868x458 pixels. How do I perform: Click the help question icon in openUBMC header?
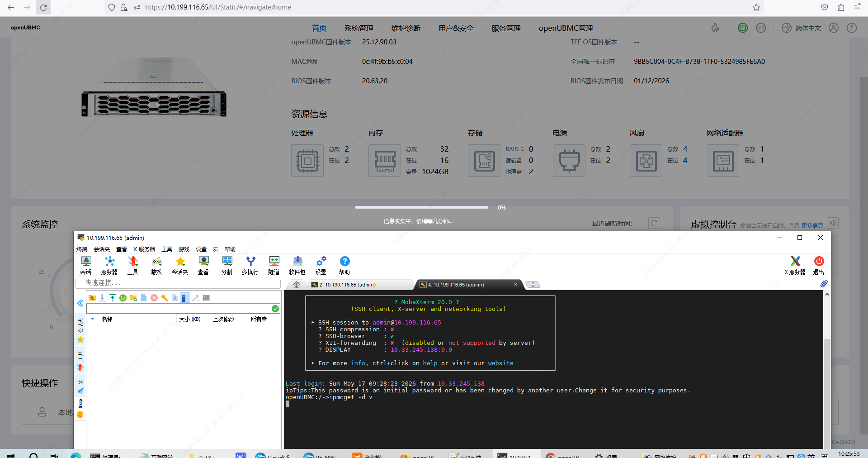(x=852, y=28)
